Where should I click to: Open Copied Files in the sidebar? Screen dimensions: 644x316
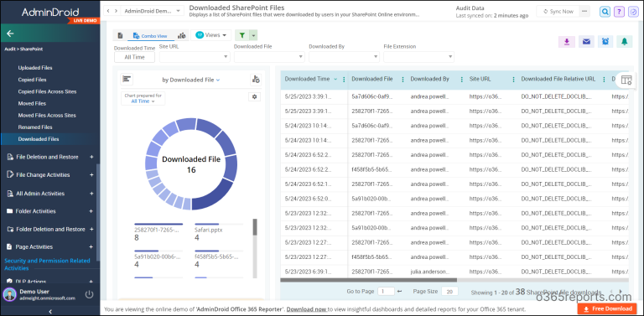point(32,80)
